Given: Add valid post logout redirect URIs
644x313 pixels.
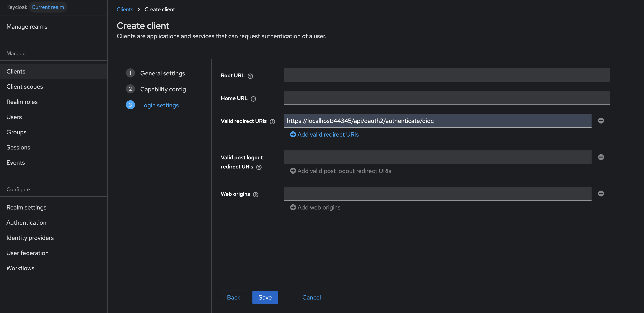Looking at the screenshot, I should (340, 171).
